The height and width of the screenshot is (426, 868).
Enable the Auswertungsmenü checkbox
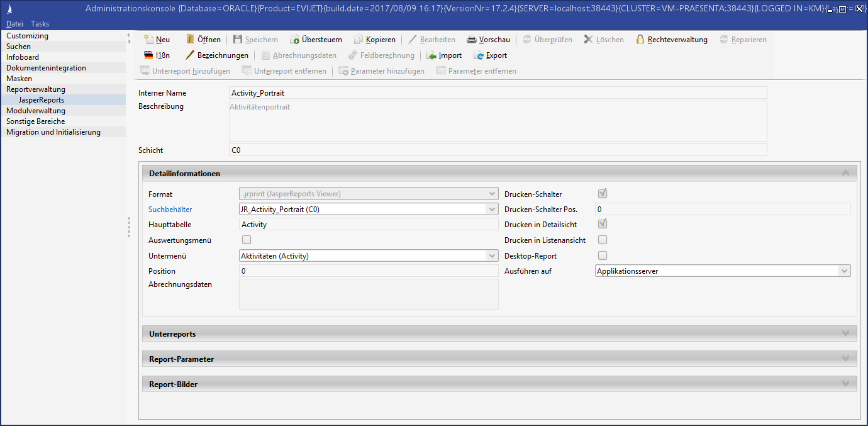point(247,240)
